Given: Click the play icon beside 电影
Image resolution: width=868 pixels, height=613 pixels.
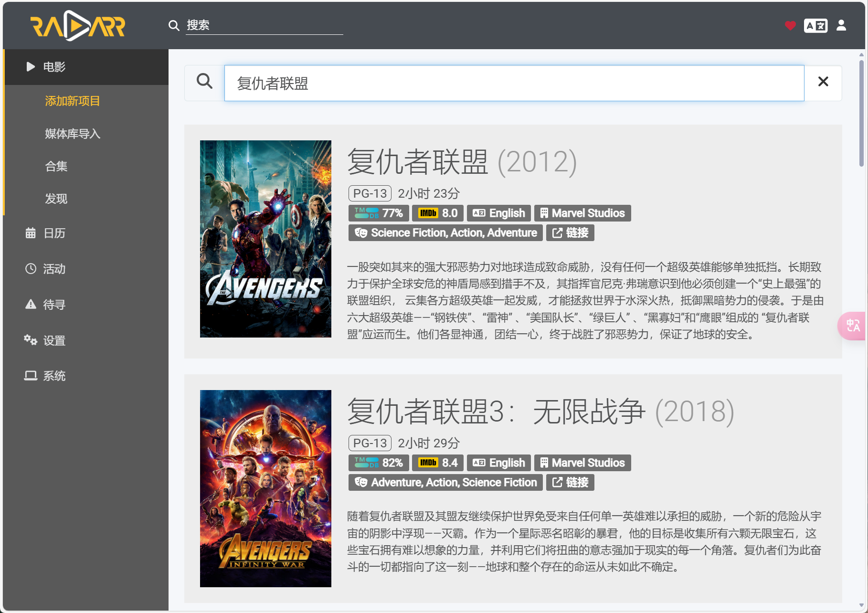Looking at the screenshot, I should pos(31,67).
